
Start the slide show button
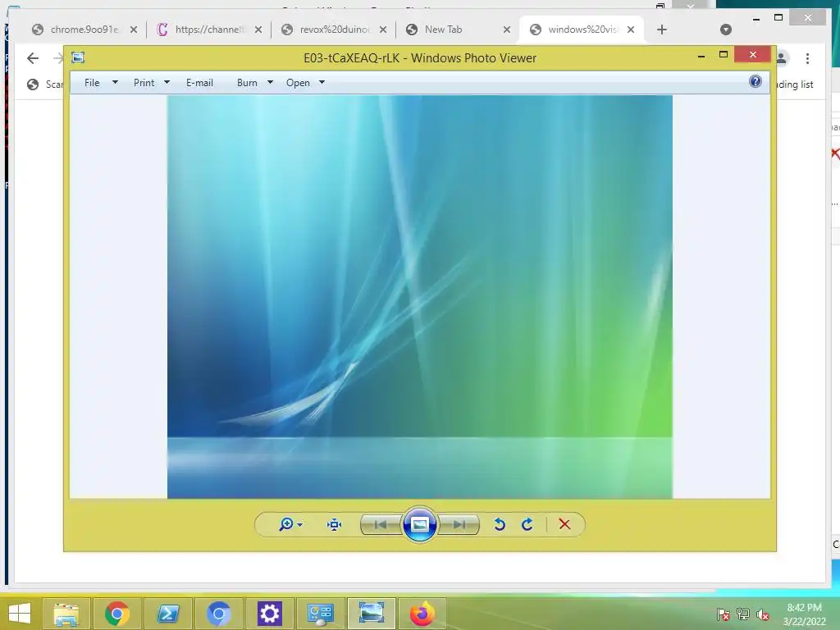click(x=419, y=524)
